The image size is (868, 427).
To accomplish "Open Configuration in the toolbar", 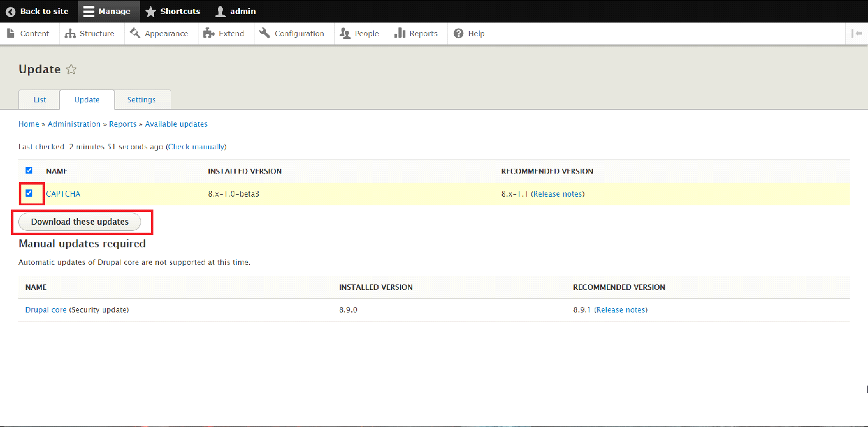I will pos(292,34).
